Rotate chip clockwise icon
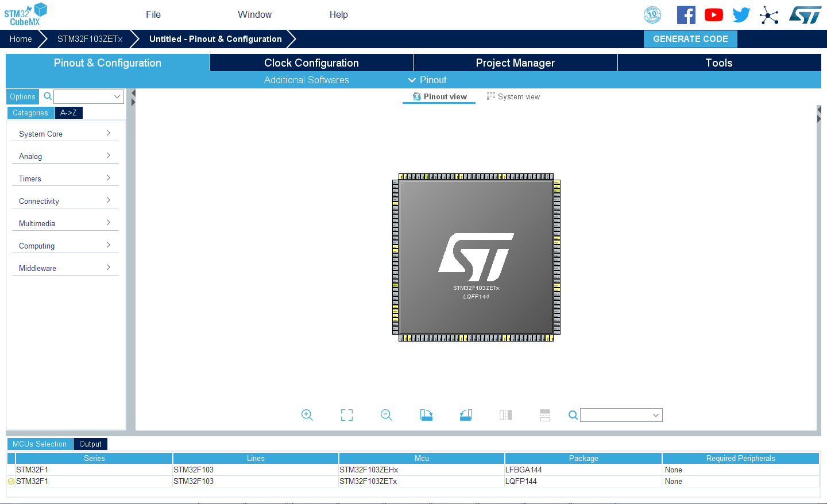This screenshot has width=827, height=504. tap(426, 415)
